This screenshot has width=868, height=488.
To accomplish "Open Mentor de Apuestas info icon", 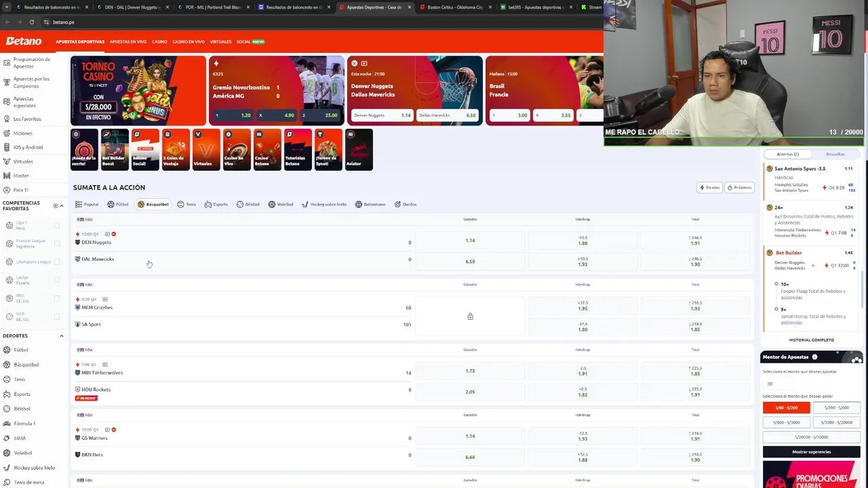I will coord(814,357).
